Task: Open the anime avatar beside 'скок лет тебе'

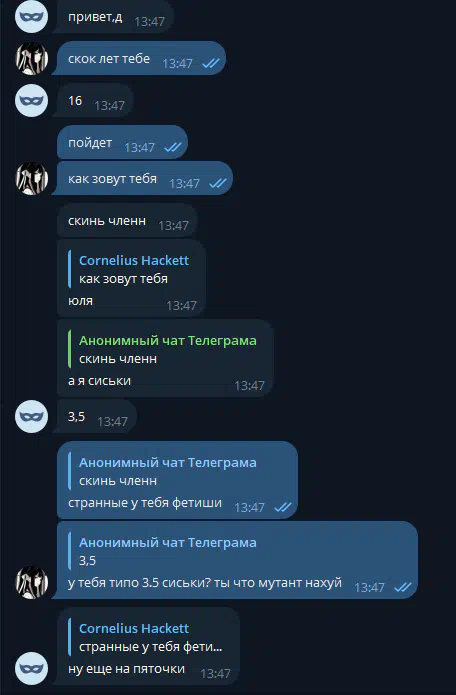Action: coord(31,59)
